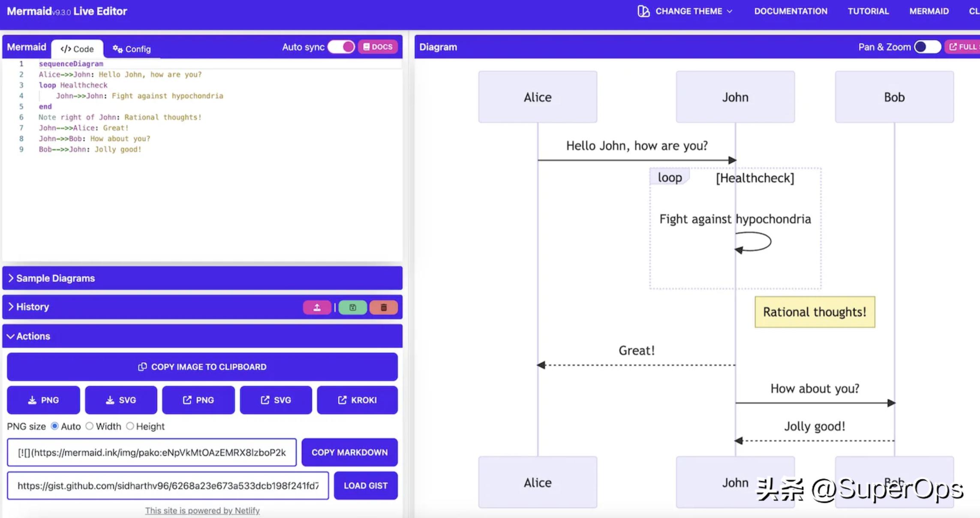Click the green save icon in History

(x=352, y=307)
